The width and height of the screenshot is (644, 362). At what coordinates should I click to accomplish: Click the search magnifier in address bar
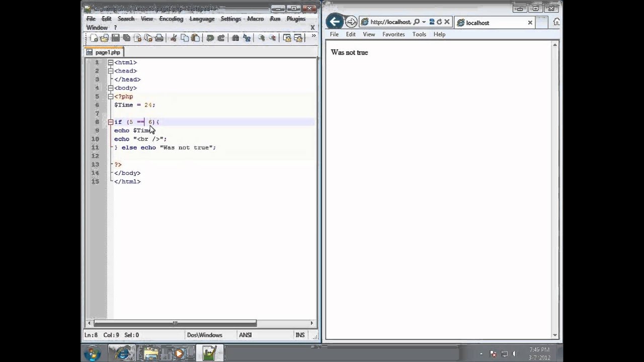pos(417,22)
